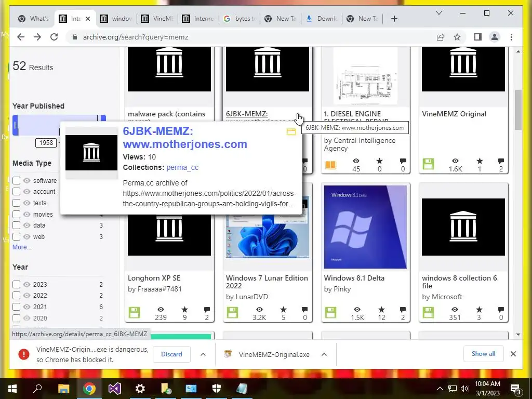
Task: Open the tab search dropdown
Action: pyautogui.click(x=438, y=13)
